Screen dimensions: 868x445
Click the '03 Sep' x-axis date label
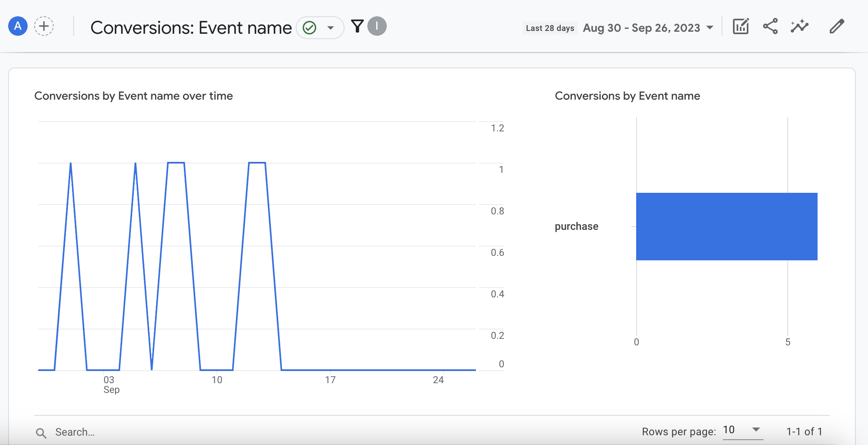(x=111, y=384)
